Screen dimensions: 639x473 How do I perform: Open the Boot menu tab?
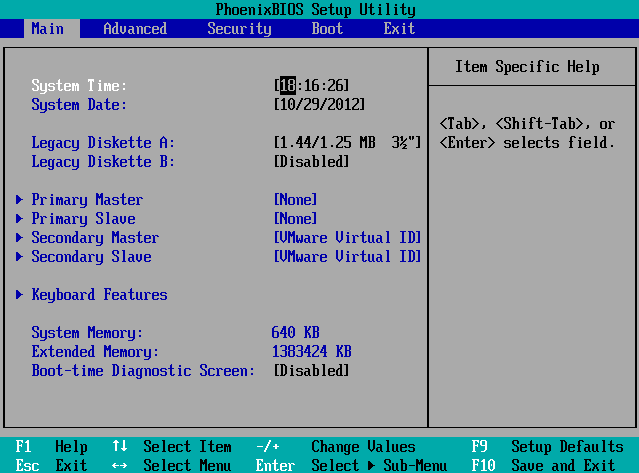[327, 29]
